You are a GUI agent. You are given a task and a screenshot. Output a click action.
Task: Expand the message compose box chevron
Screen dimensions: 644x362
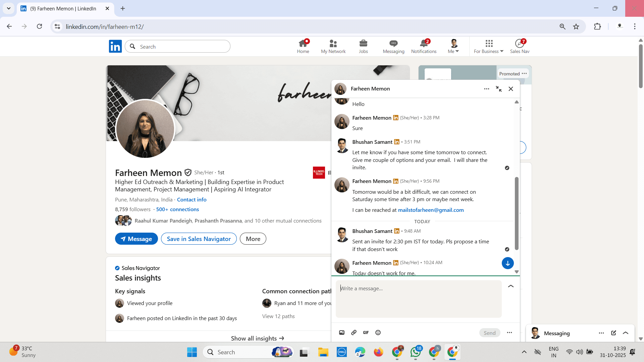coord(511,286)
